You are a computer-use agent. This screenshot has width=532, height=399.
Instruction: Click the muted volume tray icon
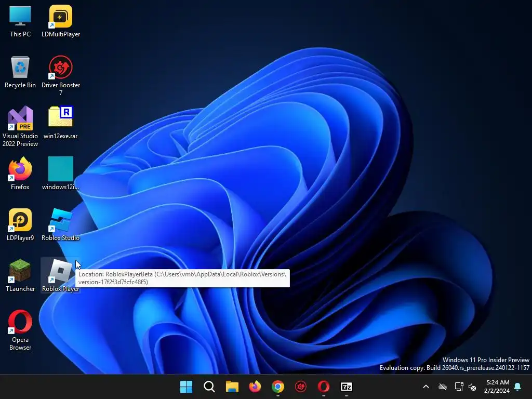pos(472,387)
